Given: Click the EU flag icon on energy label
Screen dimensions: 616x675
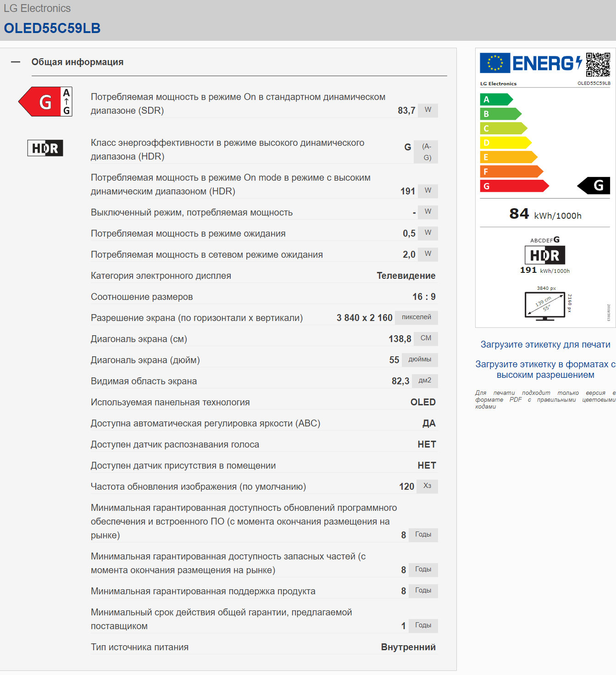Looking at the screenshot, I should click(495, 63).
